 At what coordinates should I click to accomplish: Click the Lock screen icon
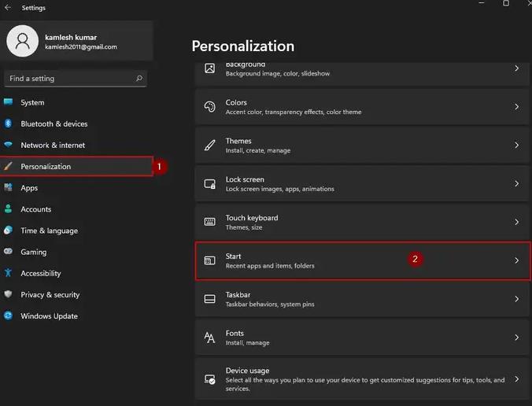[x=209, y=184]
